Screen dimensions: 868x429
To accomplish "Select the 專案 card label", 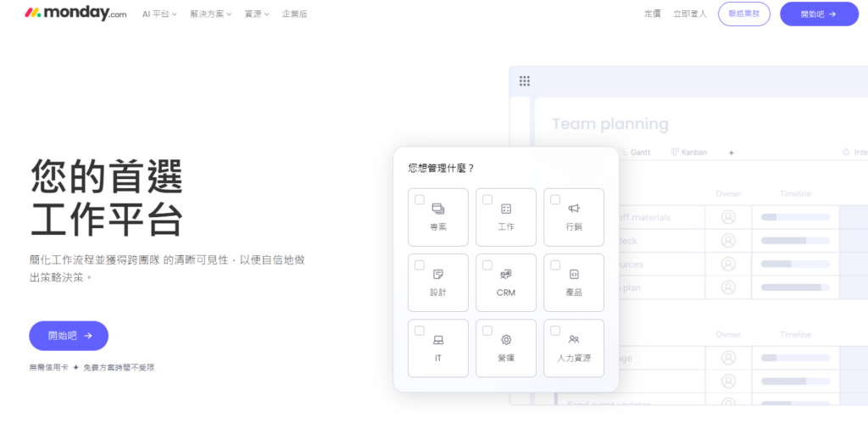I will (438, 227).
